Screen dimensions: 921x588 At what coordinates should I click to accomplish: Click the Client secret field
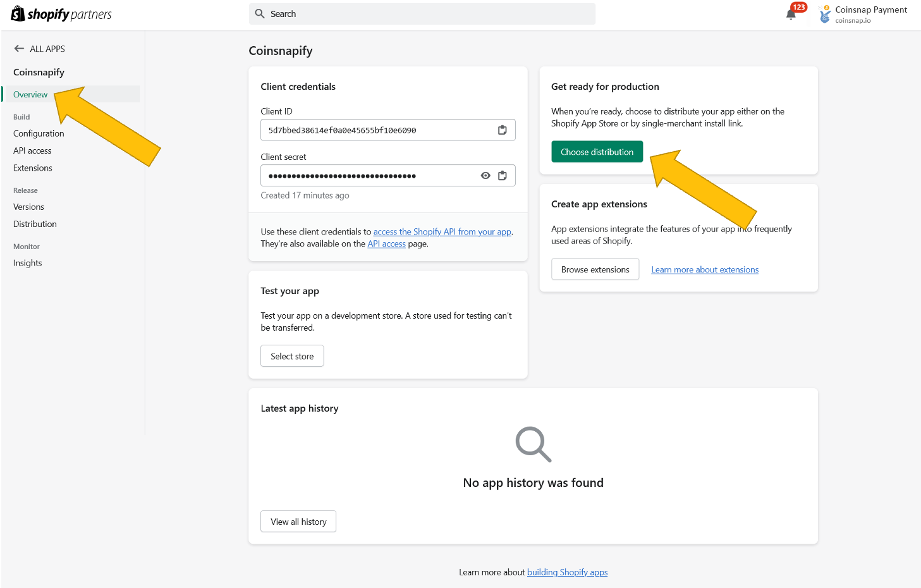click(388, 176)
